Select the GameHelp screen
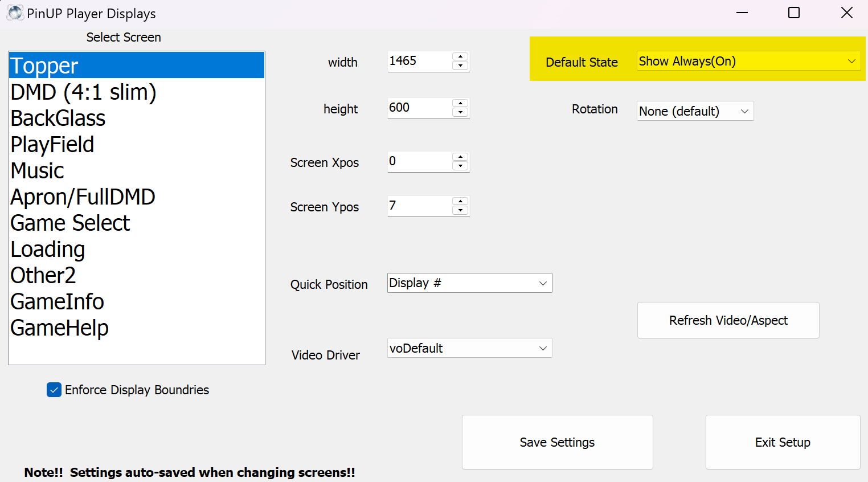868x482 pixels. point(59,328)
